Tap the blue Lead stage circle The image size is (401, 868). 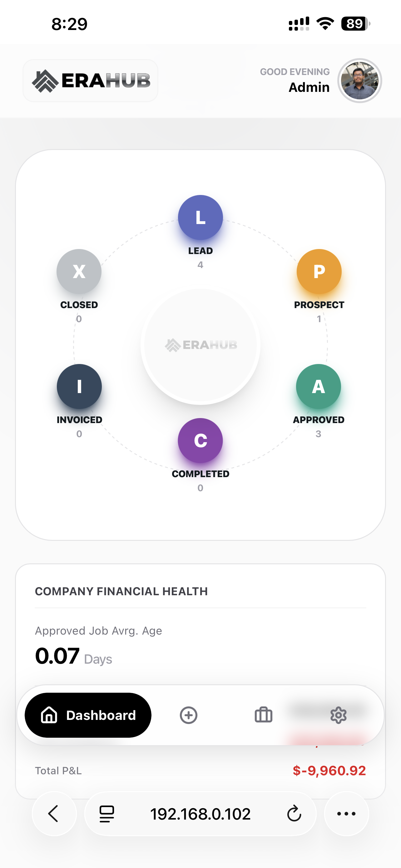[200, 217]
